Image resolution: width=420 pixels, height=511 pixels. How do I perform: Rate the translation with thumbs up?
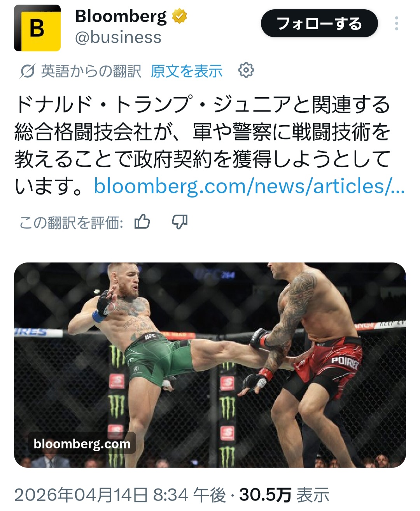click(142, 222)
